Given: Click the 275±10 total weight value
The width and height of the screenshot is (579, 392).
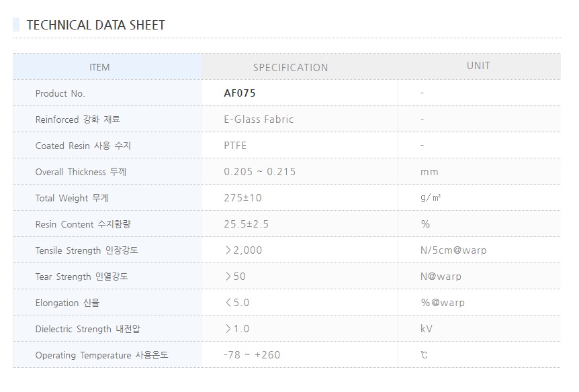Looking at the screenshot, I should tap(242, 198).
